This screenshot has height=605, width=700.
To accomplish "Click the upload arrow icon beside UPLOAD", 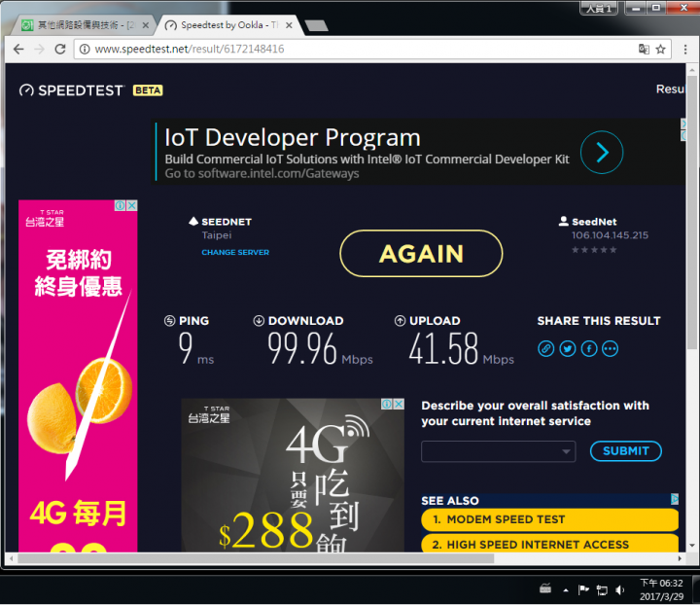I will (400, 321).
